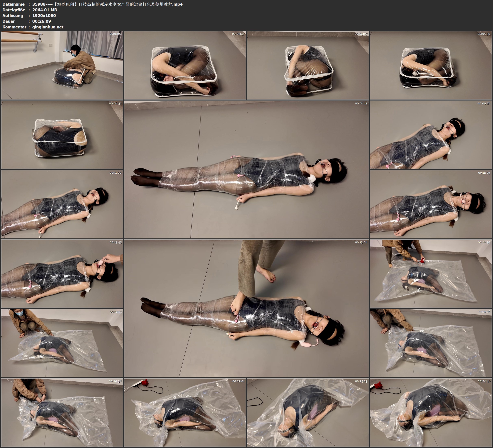Open the frame marked 00:02:45

coord(185,65)
